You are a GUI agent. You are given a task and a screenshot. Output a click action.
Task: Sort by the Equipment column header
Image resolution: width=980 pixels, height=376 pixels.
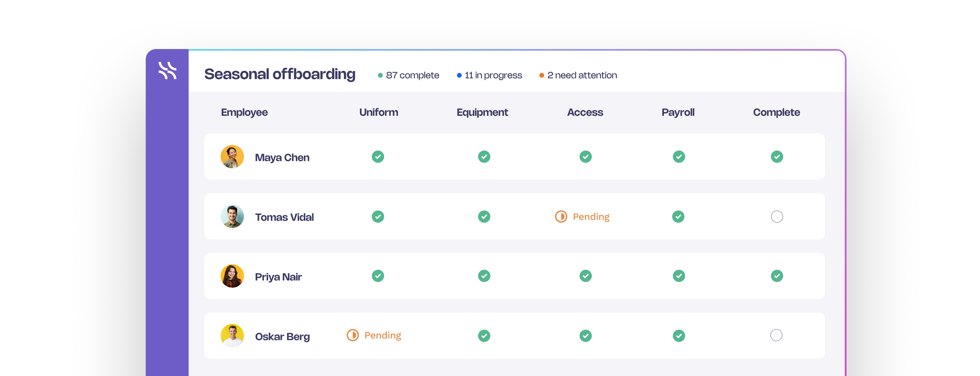coord(482,112)
